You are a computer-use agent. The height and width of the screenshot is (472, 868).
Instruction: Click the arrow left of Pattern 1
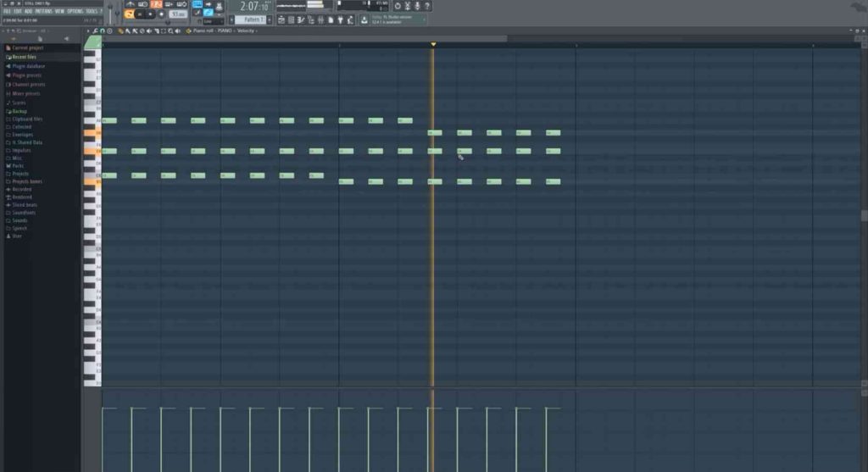click(232, 20)
